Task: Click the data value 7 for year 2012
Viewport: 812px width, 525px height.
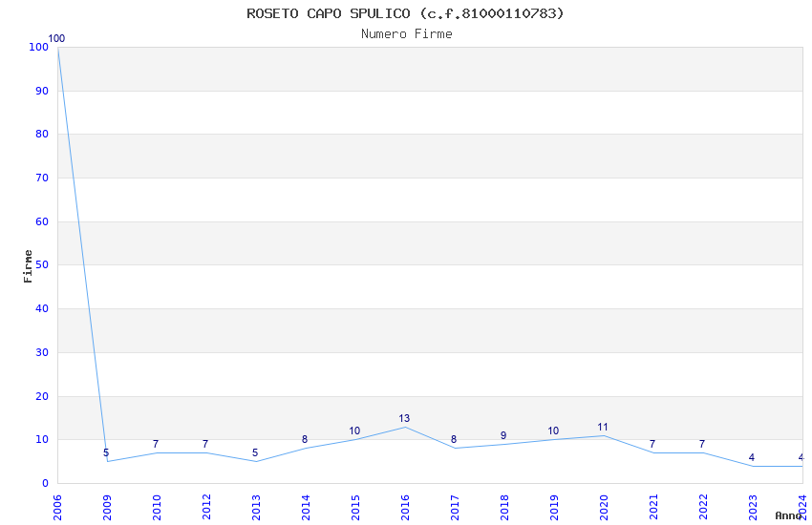Action: click(x=205, y=444)
